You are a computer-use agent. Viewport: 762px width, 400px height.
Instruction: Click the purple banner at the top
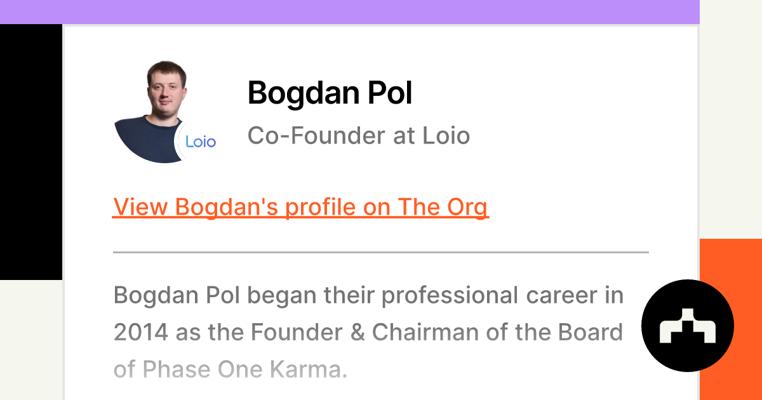tap(349, 11)
